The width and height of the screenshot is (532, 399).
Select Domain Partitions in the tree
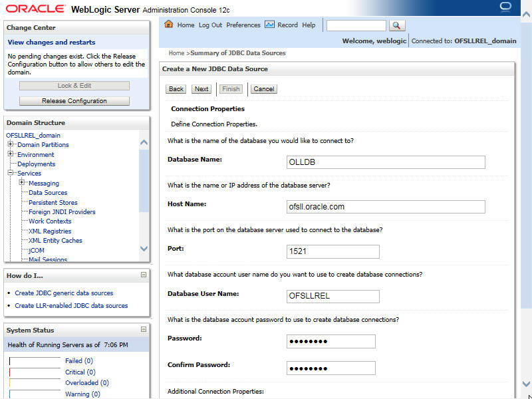pos(43,144)
